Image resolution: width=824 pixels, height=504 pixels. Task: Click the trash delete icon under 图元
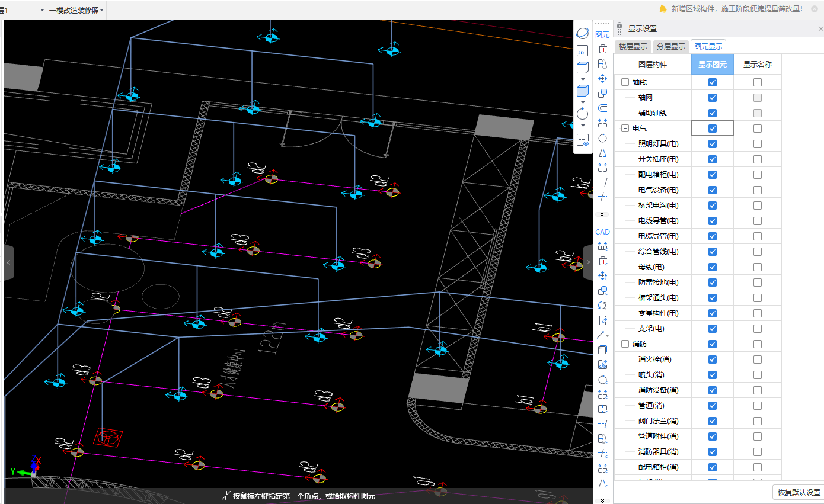(603, 49)
